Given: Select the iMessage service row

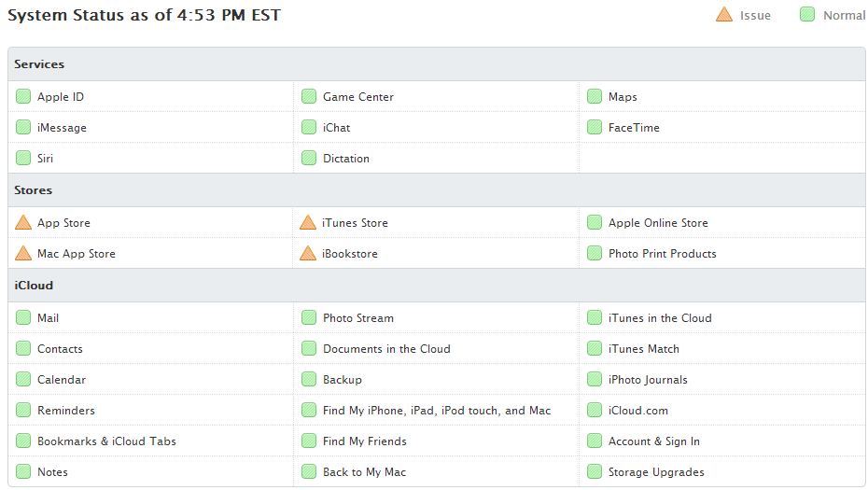Looking at the screenshot, I should click(x=150, y=127).
